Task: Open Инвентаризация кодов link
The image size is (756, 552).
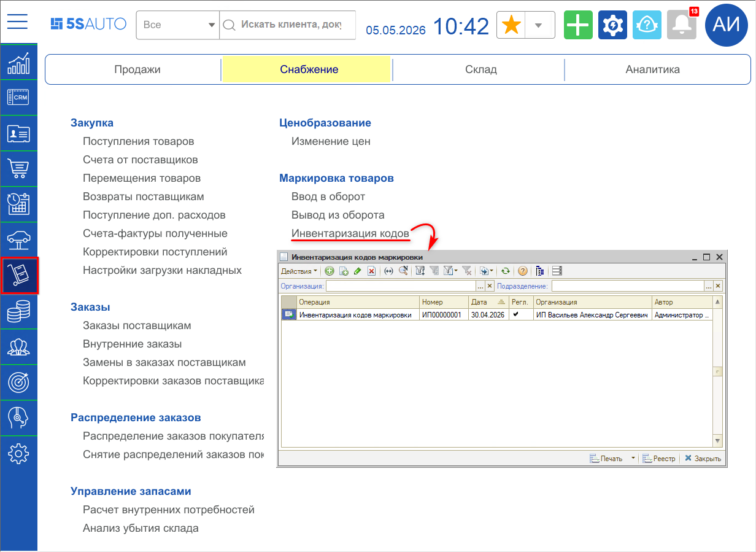Action: coord(350,233)
